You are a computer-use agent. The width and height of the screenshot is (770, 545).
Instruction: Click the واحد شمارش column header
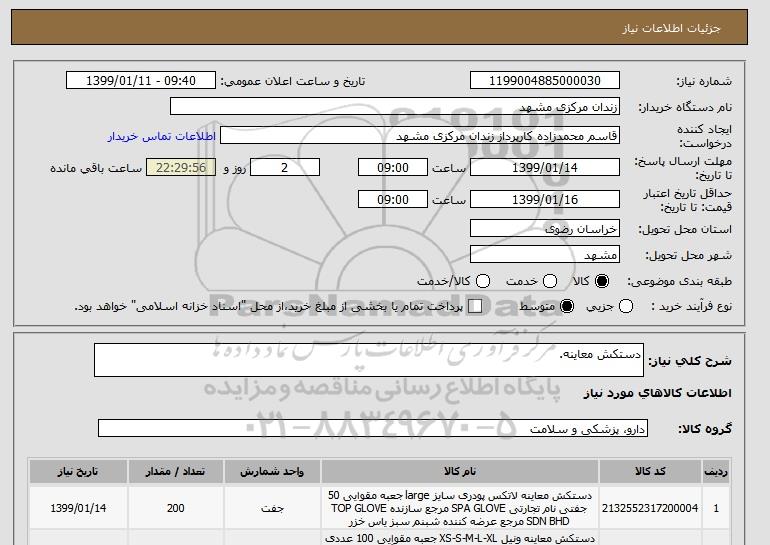click(272, 471)
